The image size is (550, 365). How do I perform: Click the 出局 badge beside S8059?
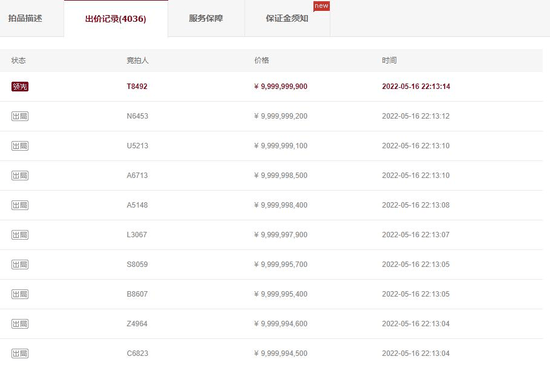coord(20,264)
